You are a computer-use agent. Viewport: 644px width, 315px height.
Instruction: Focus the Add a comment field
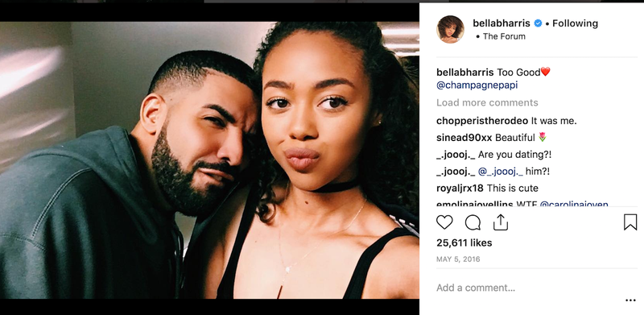[530, 288]
